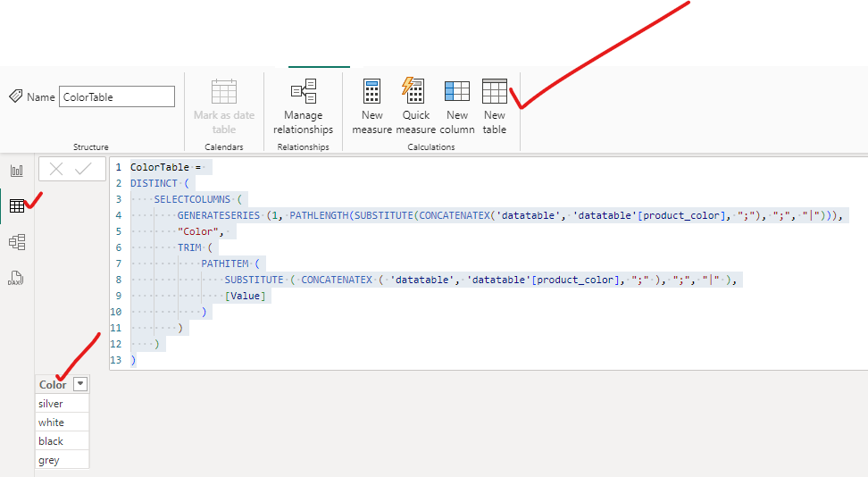Commit the formula with checkmark button
The width and height of the screenshot is (868, 477).
pyautogui.click(x=83, y=169)
